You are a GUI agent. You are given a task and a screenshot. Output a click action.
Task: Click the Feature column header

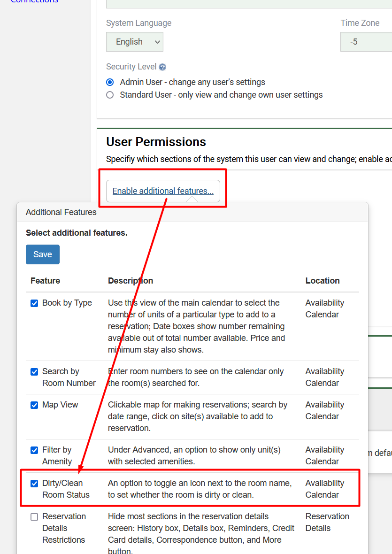[45, 281]
